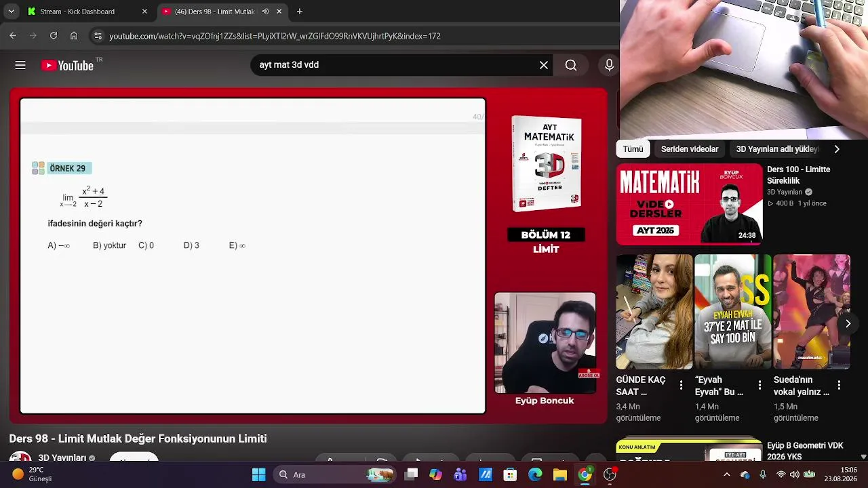Reload the current page
The width and height of the screenshot is (868, 488).
pyautogui.click(x=54, y=36)
